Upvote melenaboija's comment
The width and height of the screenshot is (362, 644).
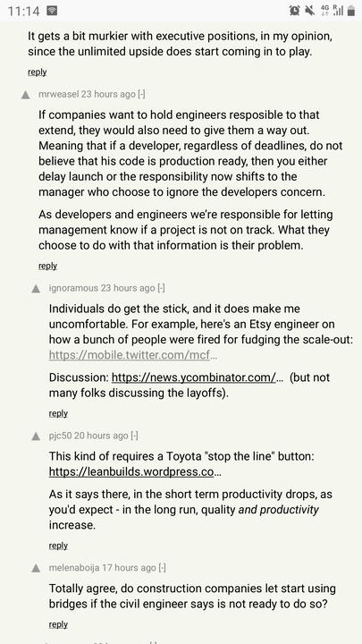coord(36,569)
